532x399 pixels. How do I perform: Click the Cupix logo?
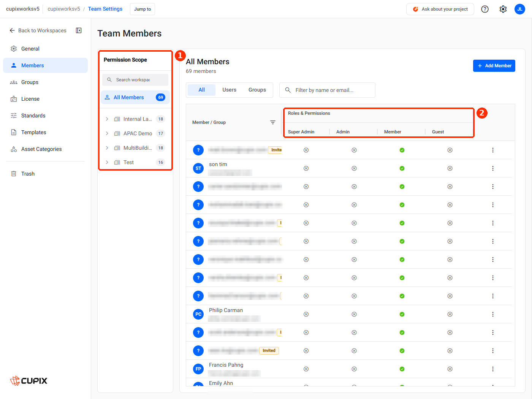(x=29, y=381)
